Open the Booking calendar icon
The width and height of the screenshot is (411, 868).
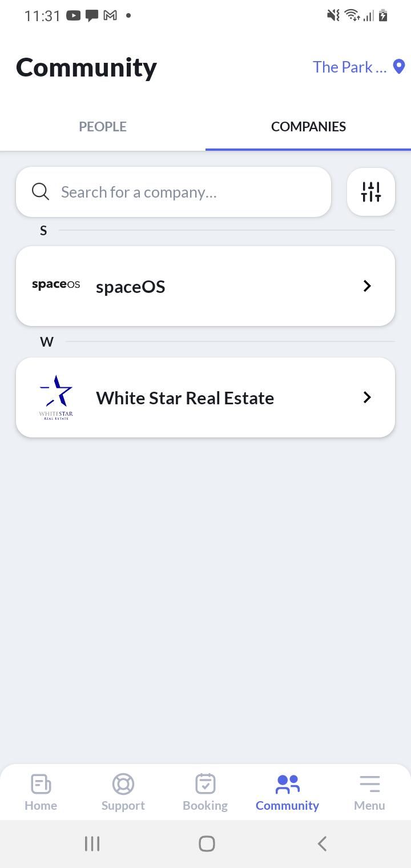pos(205,784)
